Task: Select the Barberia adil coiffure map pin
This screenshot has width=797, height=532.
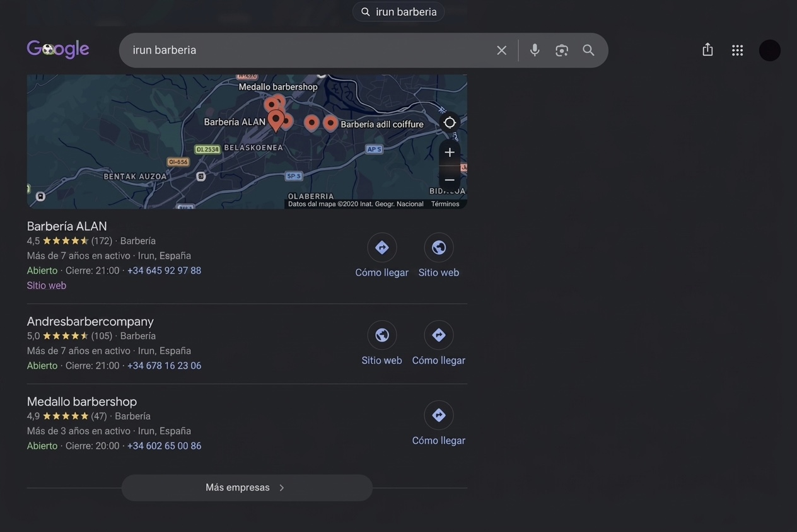Action: [x=330, y=123]
